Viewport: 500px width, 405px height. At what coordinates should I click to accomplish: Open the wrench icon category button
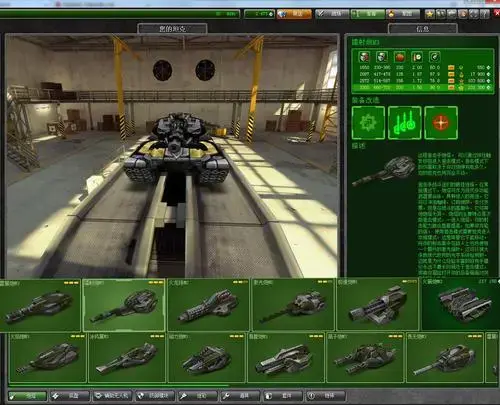click(240, 396)
